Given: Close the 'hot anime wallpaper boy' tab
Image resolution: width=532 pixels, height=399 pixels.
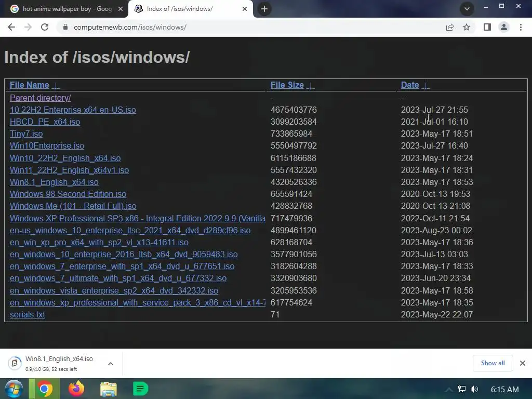Looking at the screenshot, I should (x=121, y=9).
